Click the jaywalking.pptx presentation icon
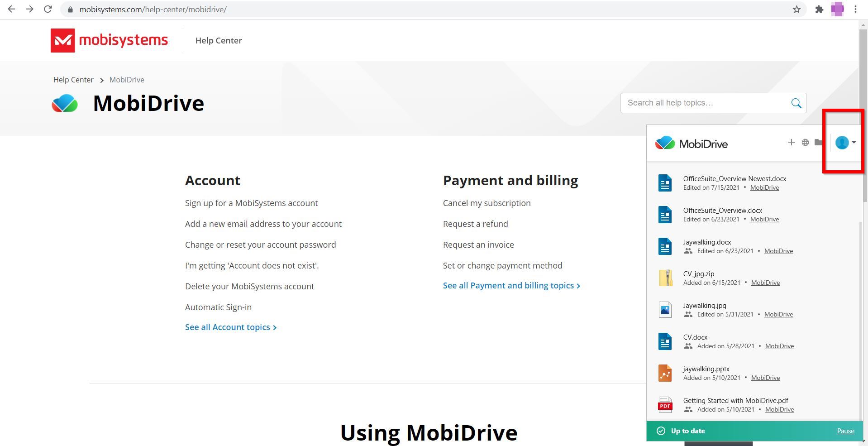 [665, 373]
